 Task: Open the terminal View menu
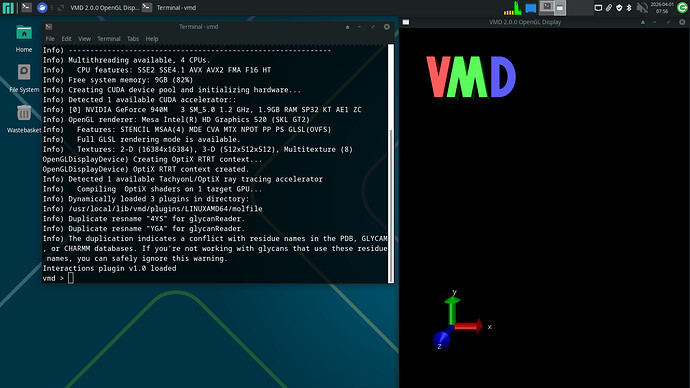[x=84, y=39]
